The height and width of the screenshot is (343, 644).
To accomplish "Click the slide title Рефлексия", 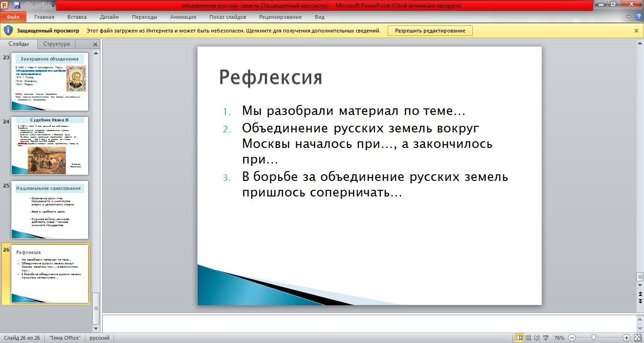I will 271,77.
